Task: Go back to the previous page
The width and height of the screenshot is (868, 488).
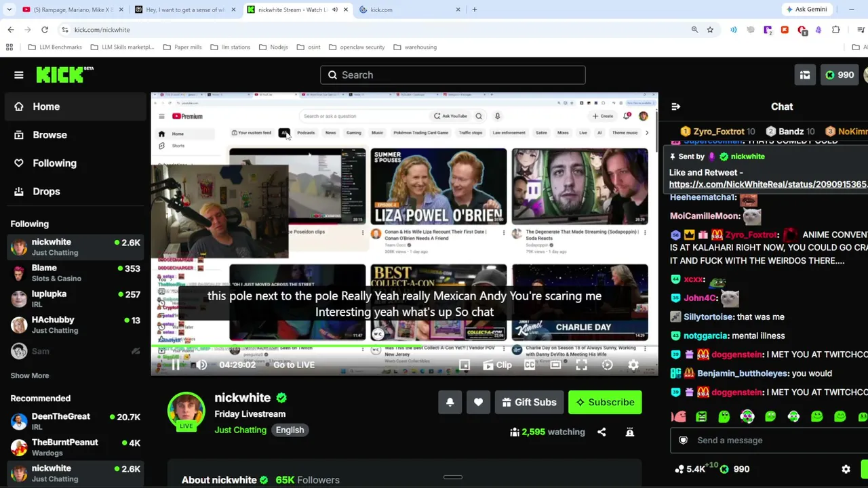Action: coord(11,30)
